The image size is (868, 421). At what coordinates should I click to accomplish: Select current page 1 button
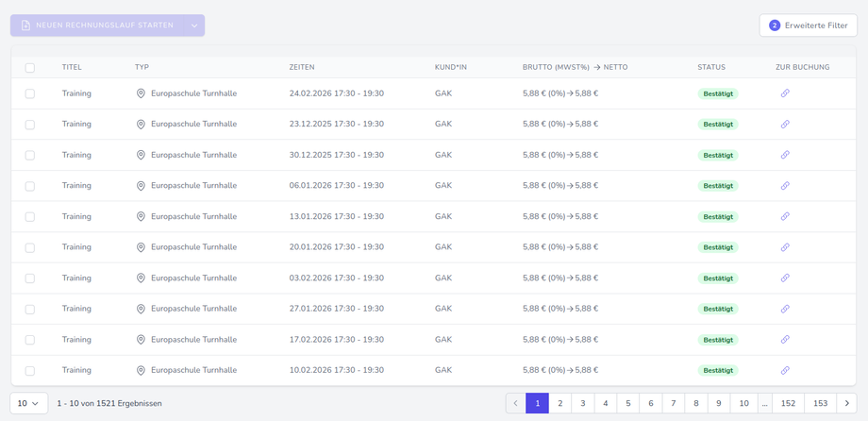point(538,403)
